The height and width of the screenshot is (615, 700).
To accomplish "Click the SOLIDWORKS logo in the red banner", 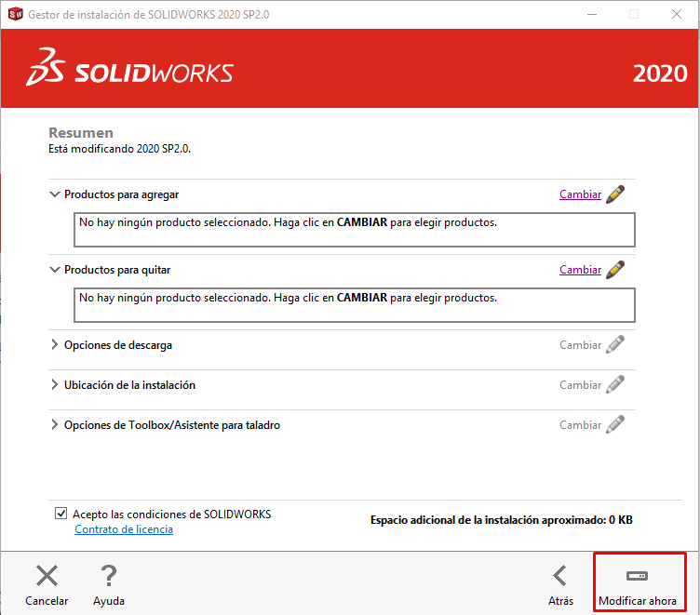I will coord(129,67).
